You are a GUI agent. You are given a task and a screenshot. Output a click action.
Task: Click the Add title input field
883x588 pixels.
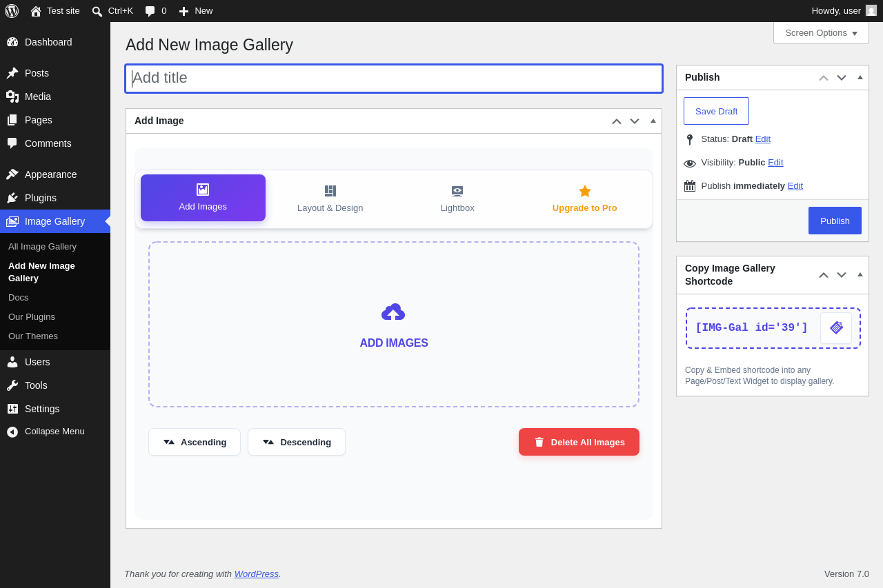[394, 79]
